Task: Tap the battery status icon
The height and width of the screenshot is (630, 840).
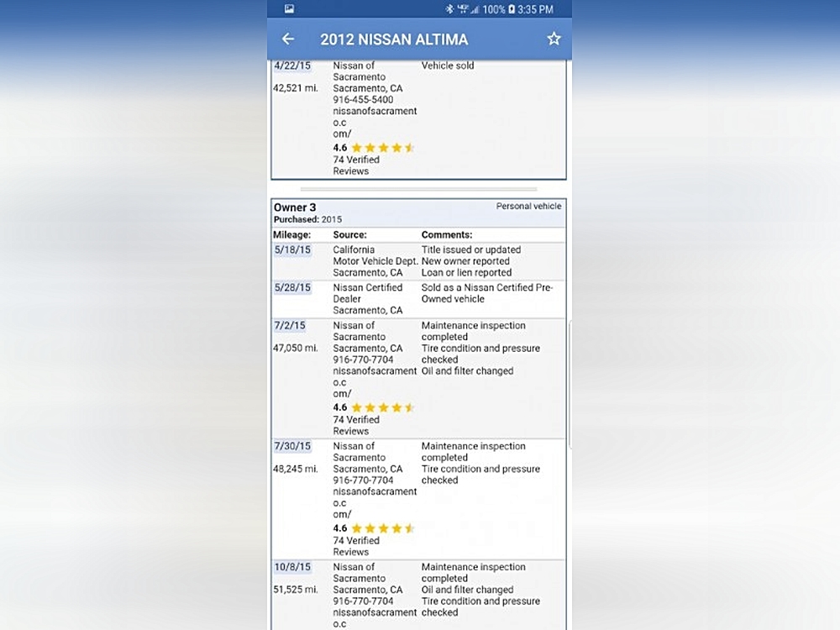Action: click(512, 9)
